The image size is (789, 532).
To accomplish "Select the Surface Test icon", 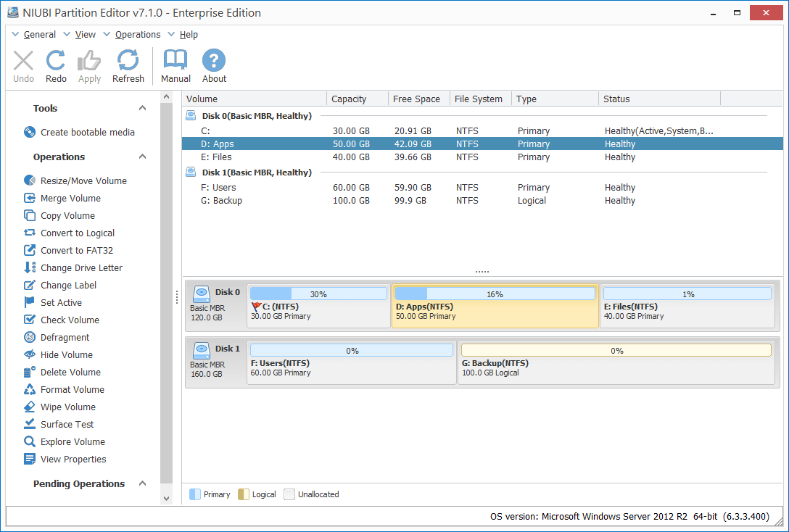I will (x=30, y=424).
